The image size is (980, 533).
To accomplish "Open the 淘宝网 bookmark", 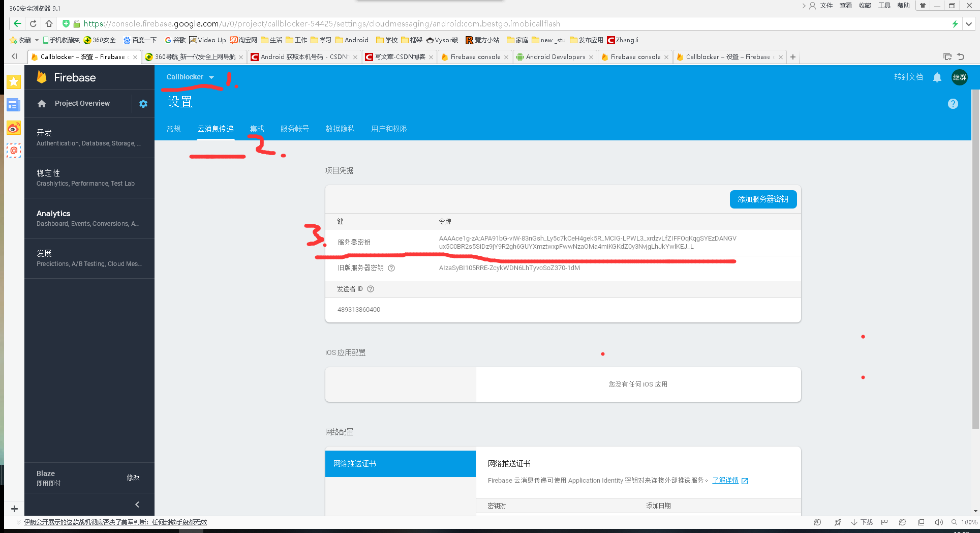I will coord(243,40).
